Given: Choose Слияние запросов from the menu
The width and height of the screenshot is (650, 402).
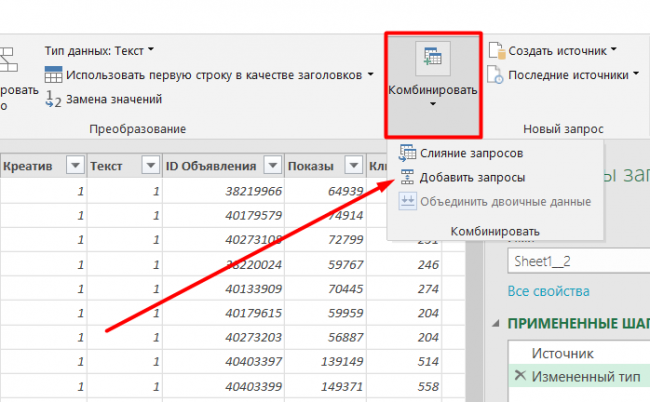Looking at the screenshot, I should click(472, 153).
